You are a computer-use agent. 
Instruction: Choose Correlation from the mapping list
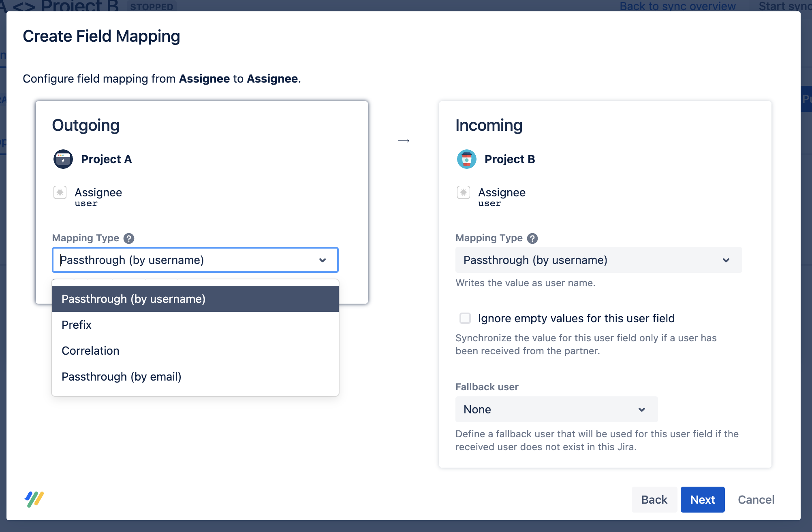click(x=90, y=351)
